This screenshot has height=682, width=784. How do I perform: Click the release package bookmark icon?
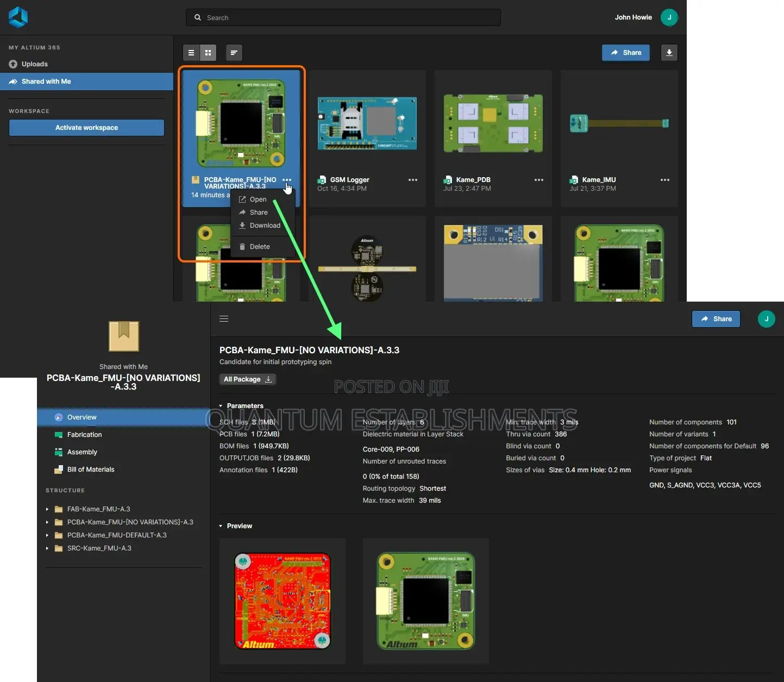point(124,336)
